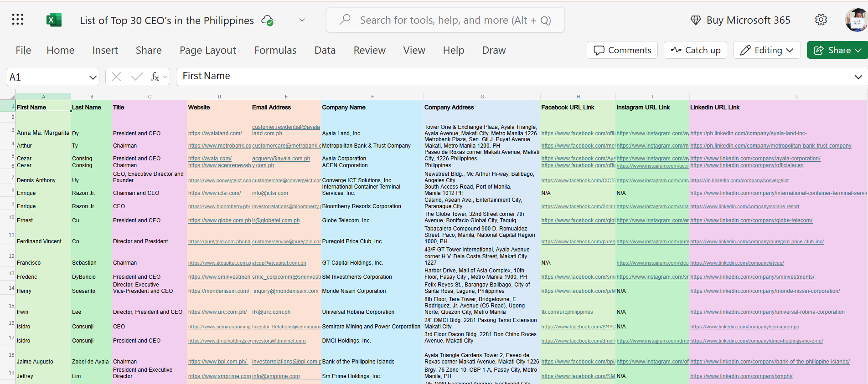Open the Microsoft 365 app launcher
The image size is (868, 384).
(x=18, y=20)
